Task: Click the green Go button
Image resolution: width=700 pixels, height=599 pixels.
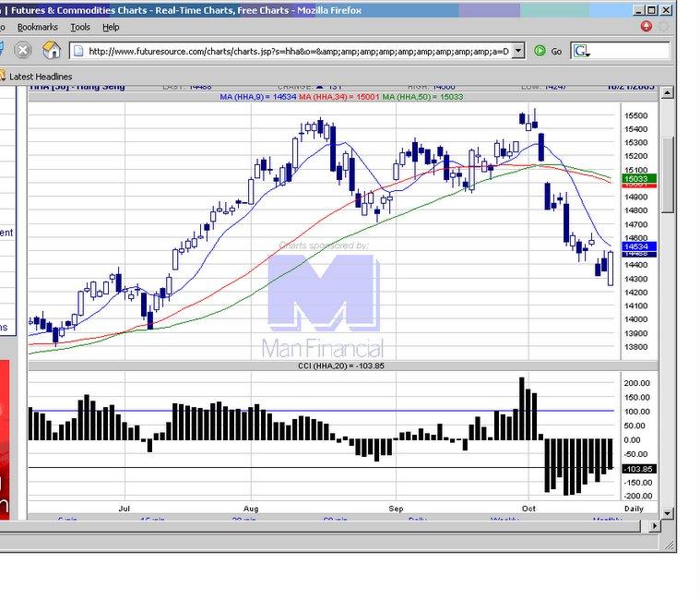Action: [x=548, y=51]
